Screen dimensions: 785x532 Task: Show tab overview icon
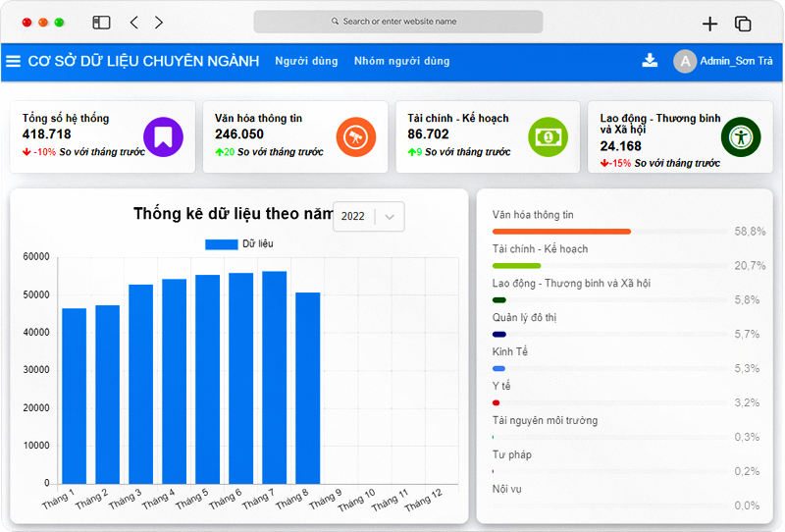point(743,24)
